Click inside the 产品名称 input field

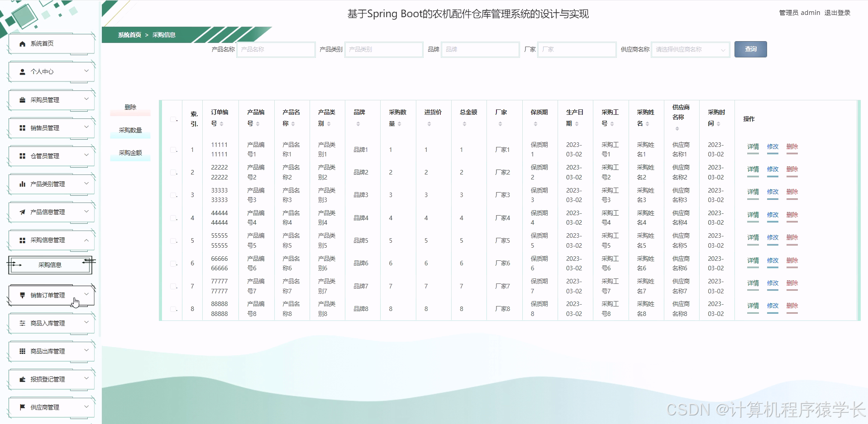click(276, 50)
